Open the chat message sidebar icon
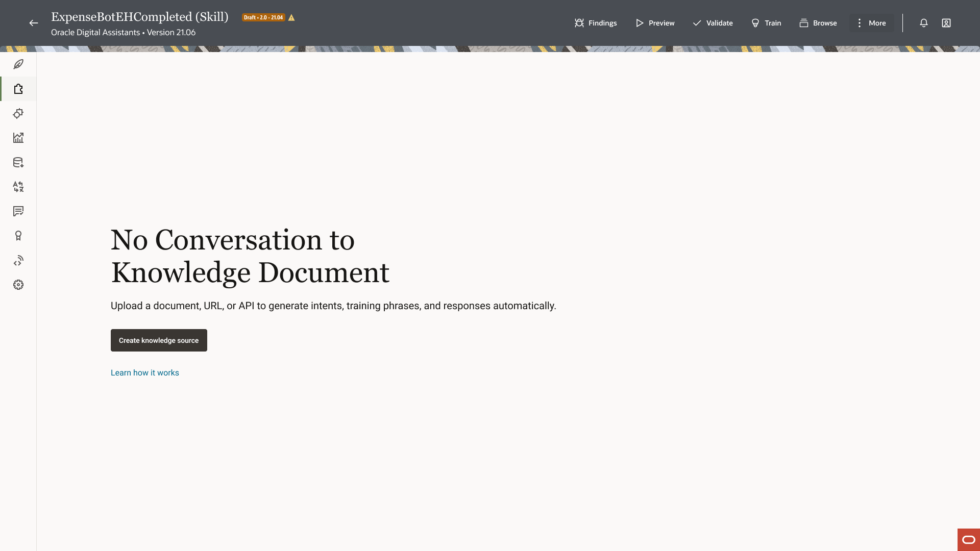Viewport: 980px width, 551px height. pyautogui.click(x=18, y=211)
